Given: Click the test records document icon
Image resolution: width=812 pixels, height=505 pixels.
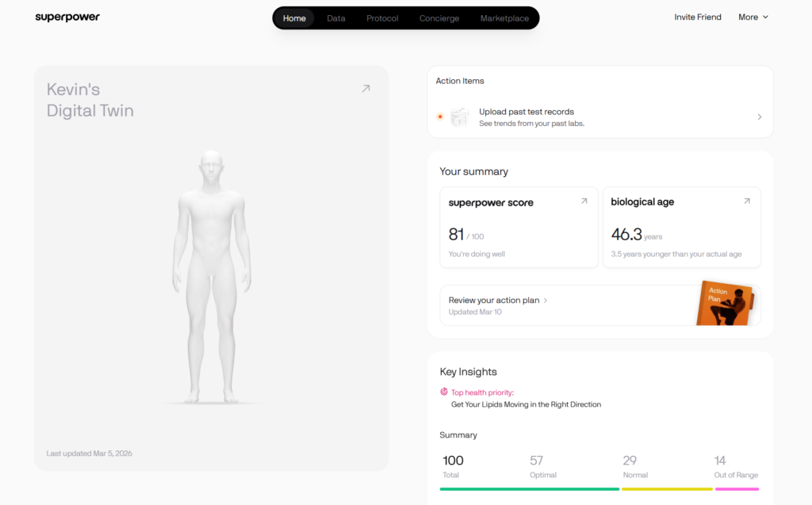Looking at the screenshot, I should point(460,117).
